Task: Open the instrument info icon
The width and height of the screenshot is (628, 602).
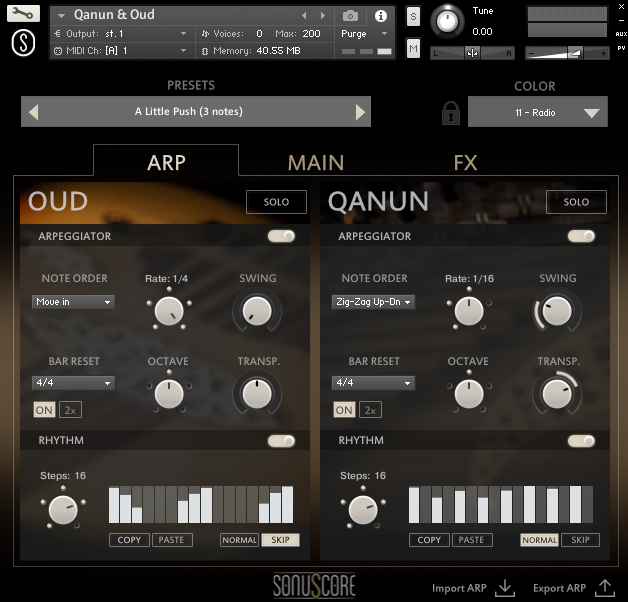Action: [380, 16]
